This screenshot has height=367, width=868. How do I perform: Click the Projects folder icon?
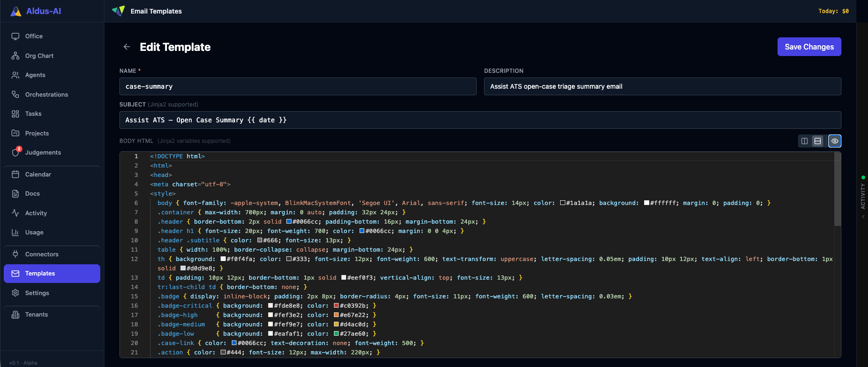(15, 133)
